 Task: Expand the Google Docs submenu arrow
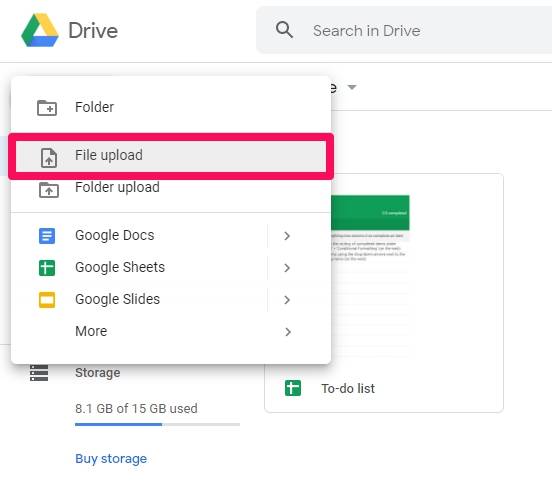click(x=287, y=236)
